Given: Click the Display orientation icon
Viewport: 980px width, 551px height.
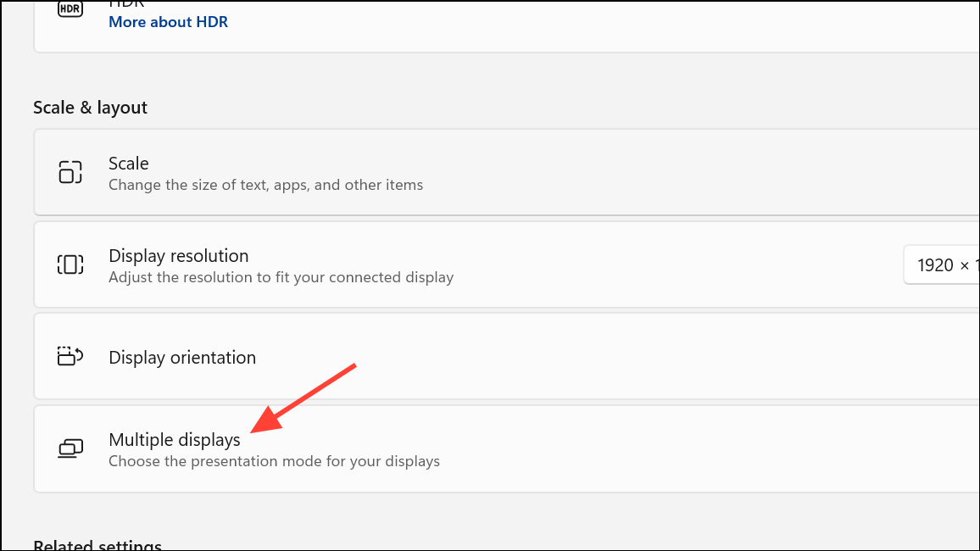Looking at the screenshot, I should click(x=70, y=357).
